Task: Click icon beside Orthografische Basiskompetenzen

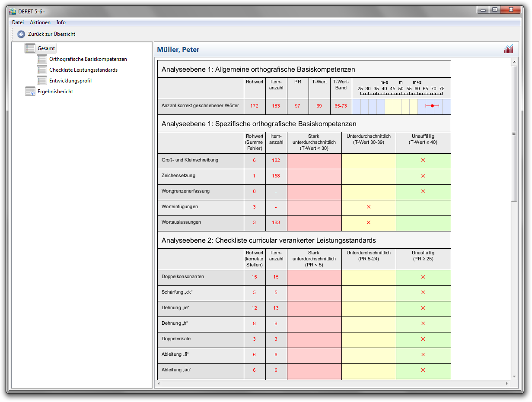Action: click(42, 59)
